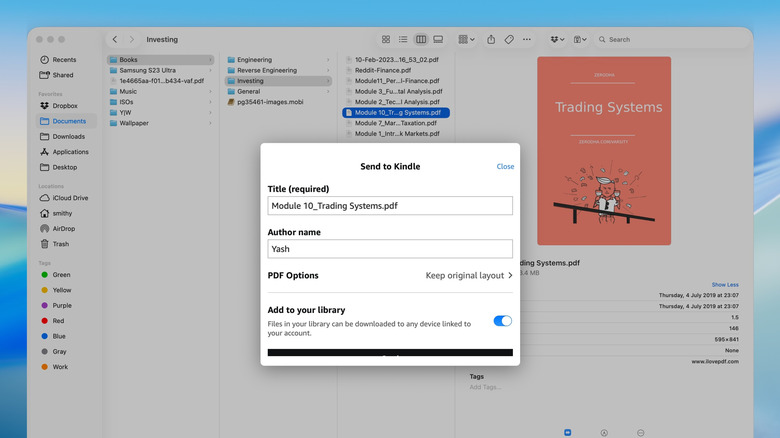Screen dimensions: 780x438
Task: Open the group-by dropdown in toolbar
Action: 467,40
